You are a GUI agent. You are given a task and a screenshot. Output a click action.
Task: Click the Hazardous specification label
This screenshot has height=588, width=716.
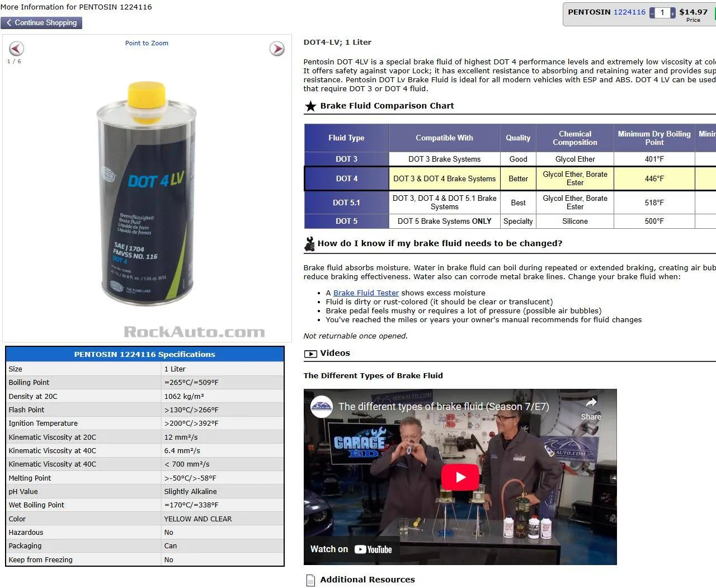pyautogui.click(x=26, y=533)
